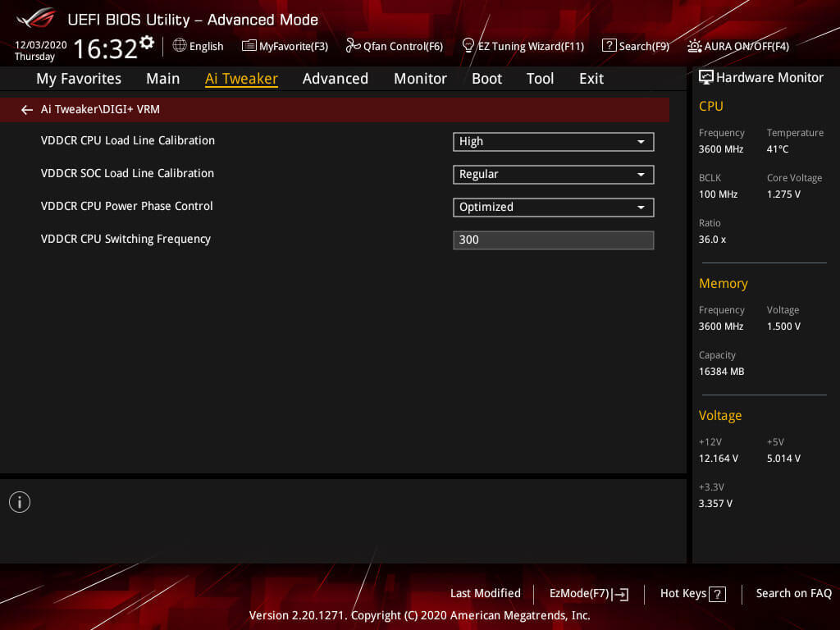
Task: Open the Monitor tab
Action: pos(421,79)
